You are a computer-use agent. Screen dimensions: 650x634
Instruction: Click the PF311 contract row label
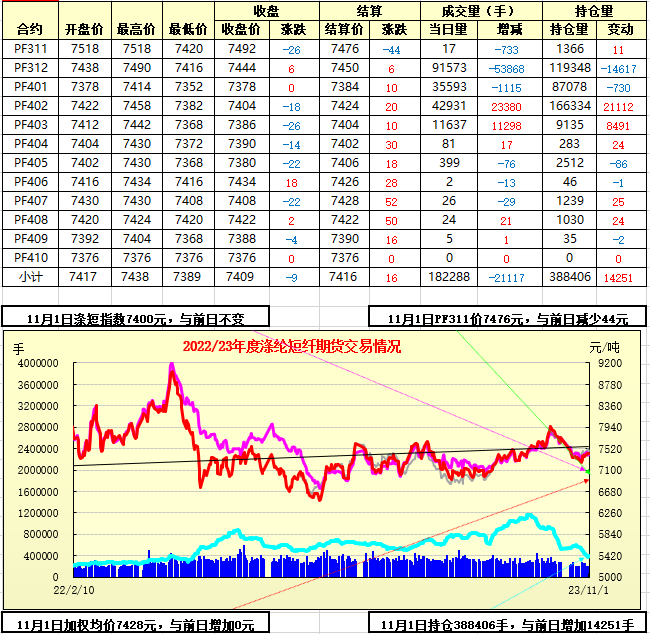pyautogui.click(x=30, y=49)
